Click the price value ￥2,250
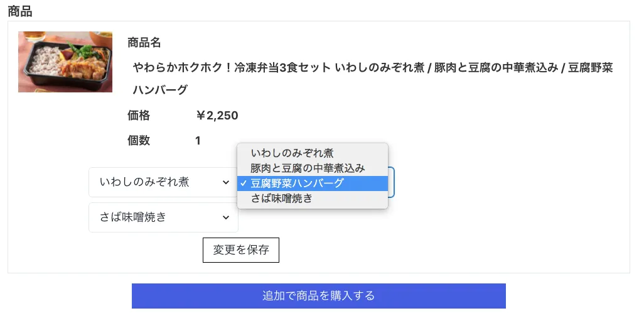This screenshot has height=318, width=644. (217, 116)
